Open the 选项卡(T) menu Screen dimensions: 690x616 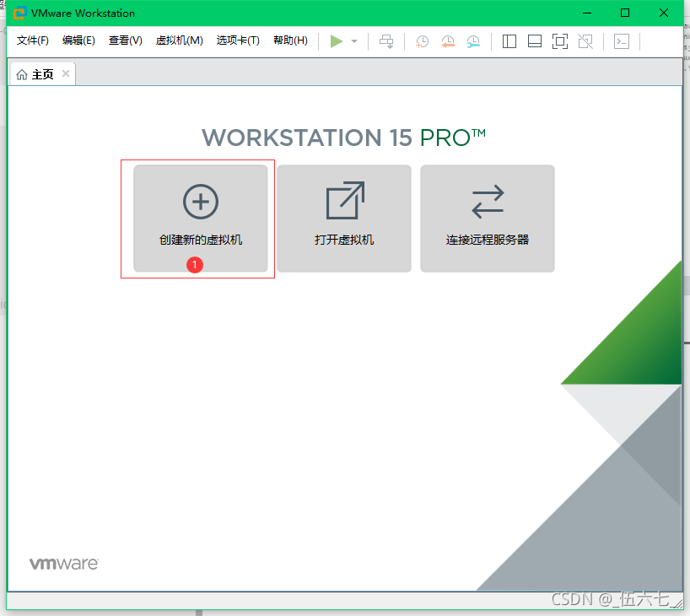238,41
